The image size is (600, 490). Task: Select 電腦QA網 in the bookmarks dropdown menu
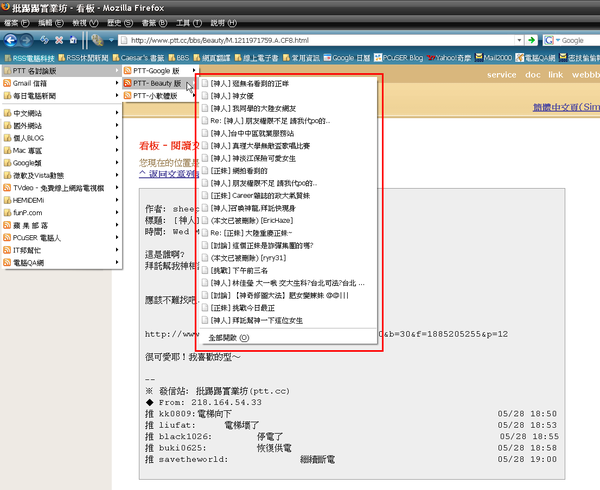[61, 263]
